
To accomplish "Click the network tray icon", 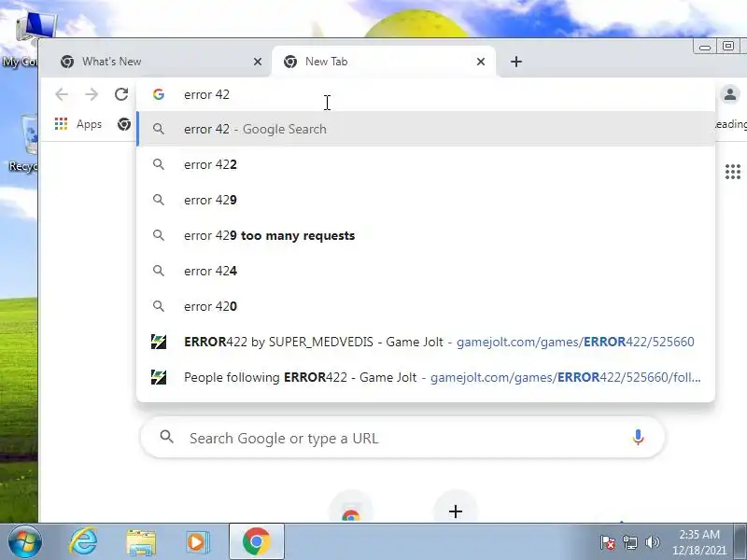I will (629, 542).
